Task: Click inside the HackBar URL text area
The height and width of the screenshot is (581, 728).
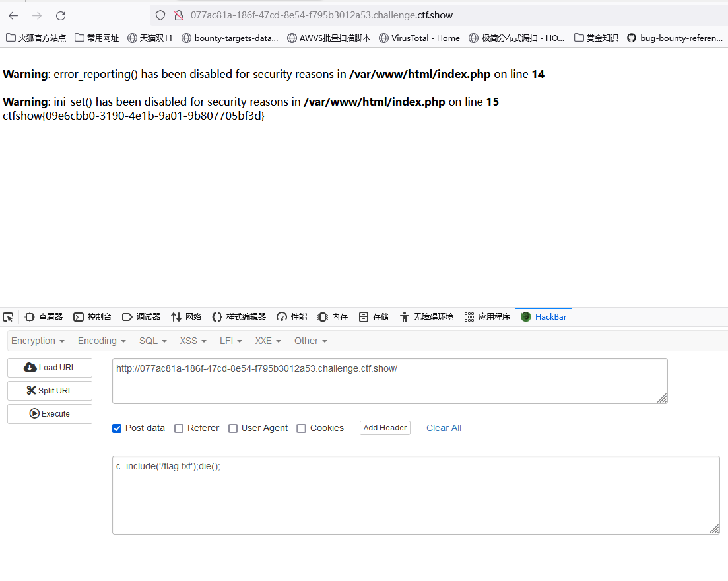Action: tap(389, 381)
